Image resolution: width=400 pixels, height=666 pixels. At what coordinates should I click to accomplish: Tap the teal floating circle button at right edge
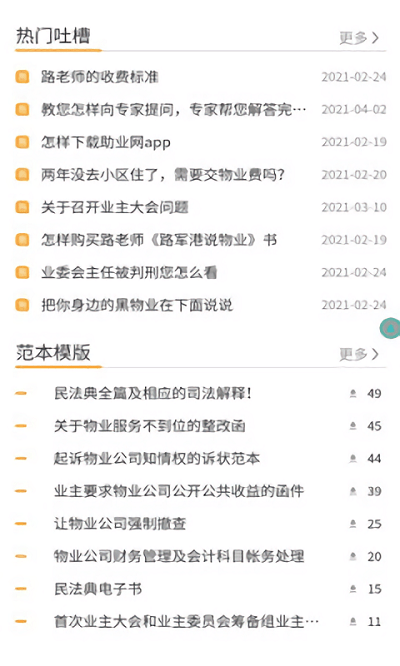pos(390,328)
